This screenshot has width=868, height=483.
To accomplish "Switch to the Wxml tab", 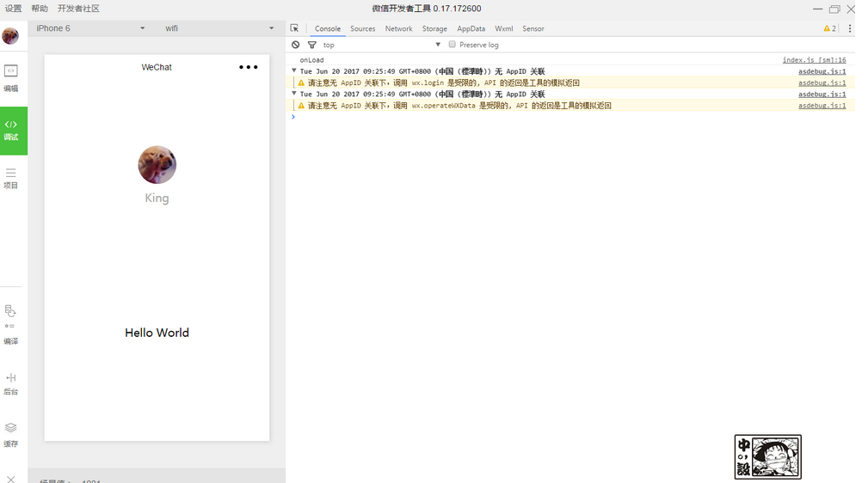I will pos(504,28).
